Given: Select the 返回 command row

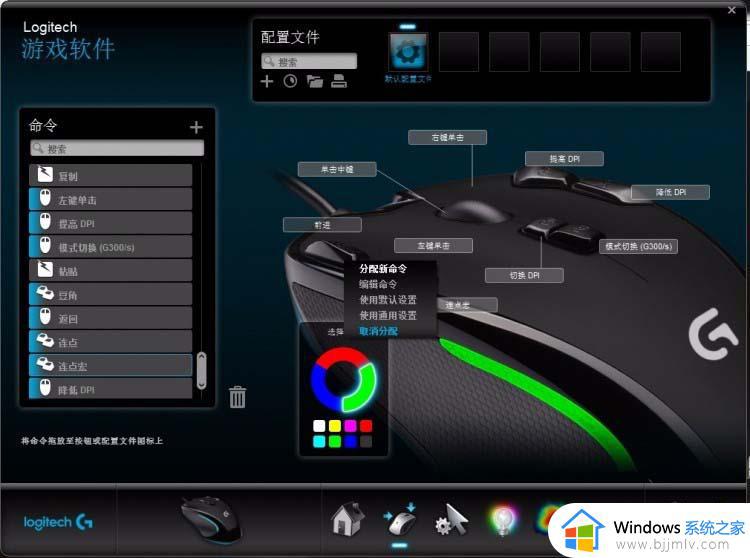Looking at the screenshot, I should [x=110, y=318].
